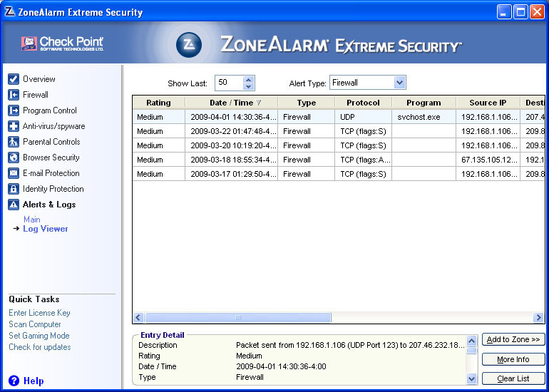Click the Program Control arrow icon
This screenshot has width=549, height=392.
(x=14, y=110)
